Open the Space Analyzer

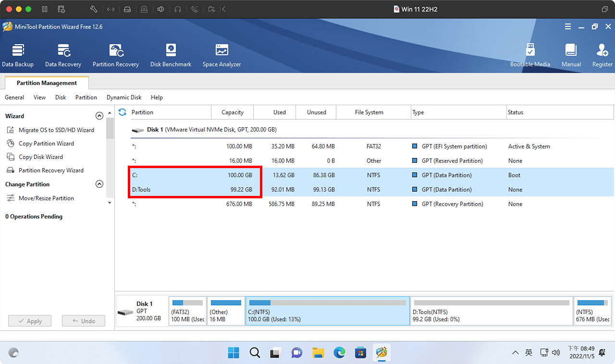tap(221, 54)
